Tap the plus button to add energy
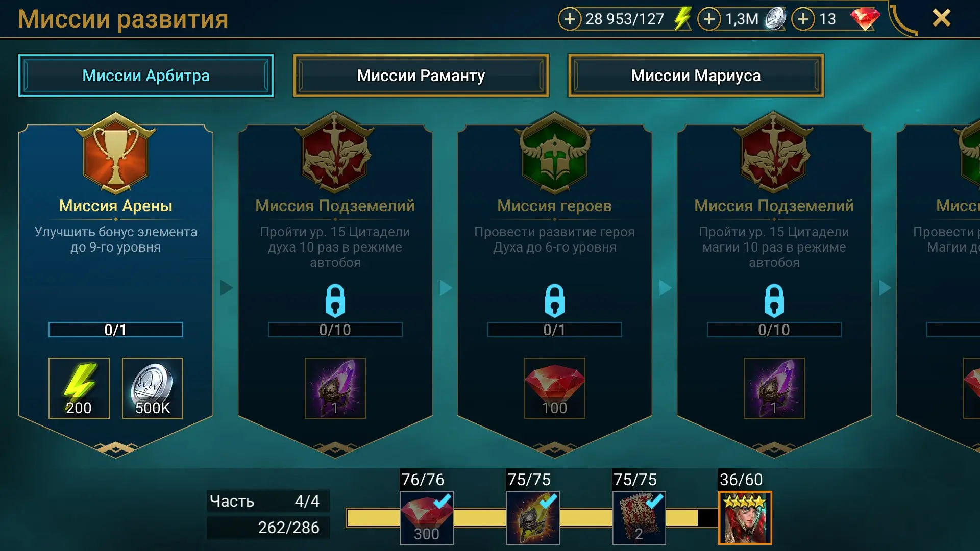The width and height of the screenshot is (980, 551). pyautogui.click(x=570, y=19)
